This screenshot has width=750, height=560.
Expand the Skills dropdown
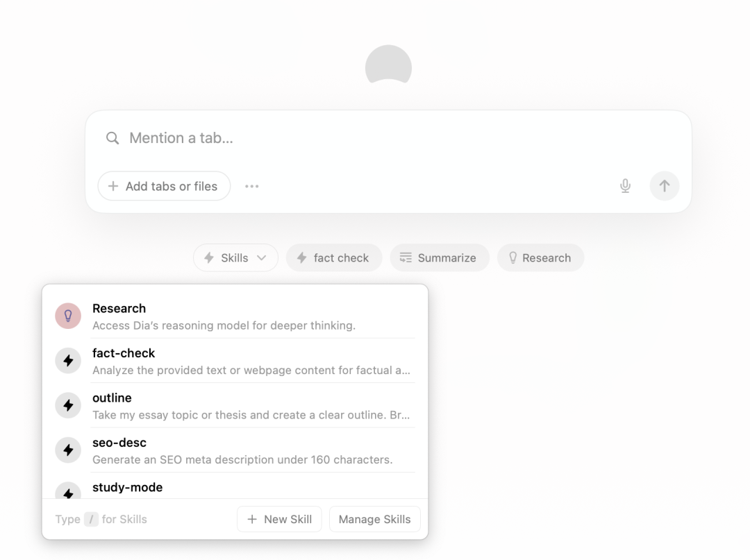point(235,258)
